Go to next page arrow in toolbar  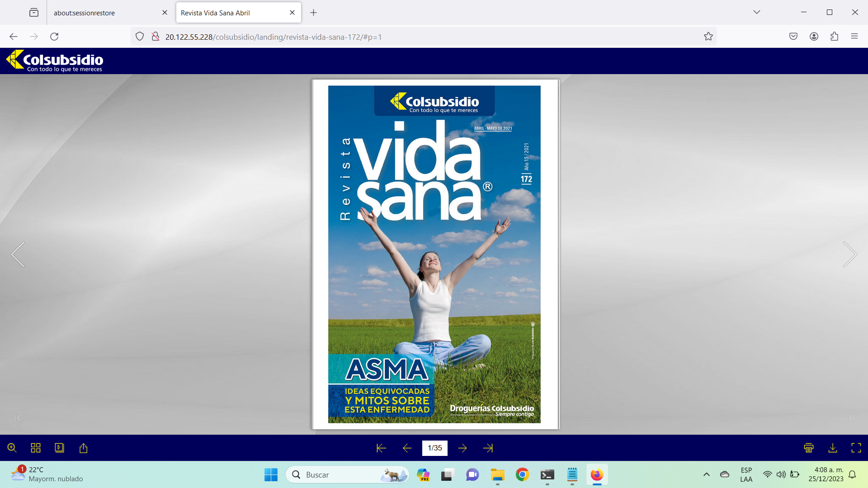point(462,448)
